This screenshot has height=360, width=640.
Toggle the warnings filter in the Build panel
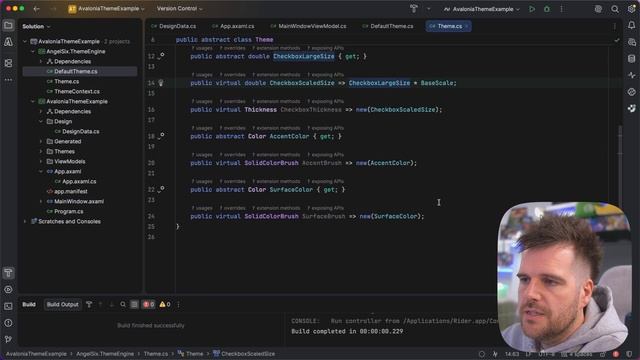(x=165, y=304)
